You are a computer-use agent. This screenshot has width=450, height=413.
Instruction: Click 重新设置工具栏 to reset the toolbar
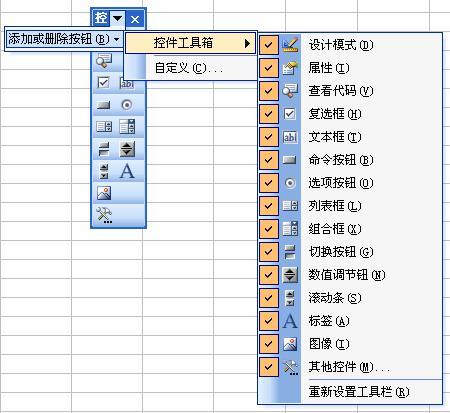(x=359, y=392)
